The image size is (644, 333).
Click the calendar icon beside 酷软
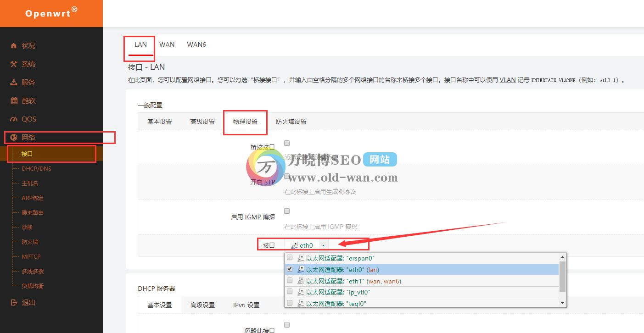pos(14,100)
